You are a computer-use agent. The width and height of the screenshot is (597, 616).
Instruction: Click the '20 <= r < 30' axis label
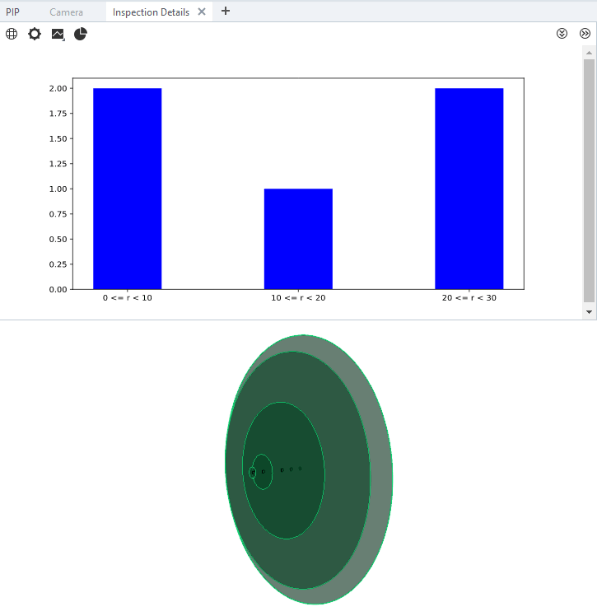click(469, 298)
